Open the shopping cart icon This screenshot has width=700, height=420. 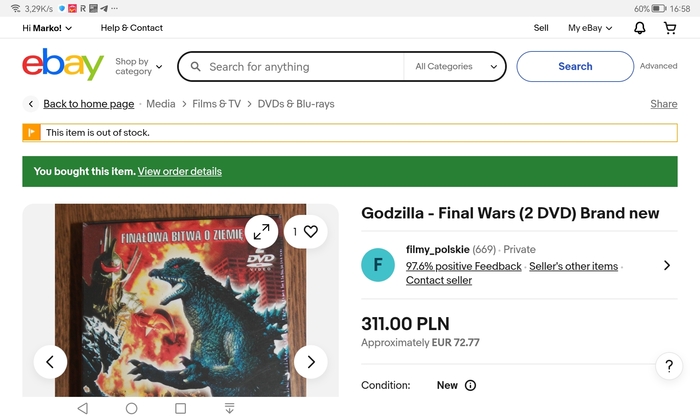pyautogui.click(x=670, y=28)
